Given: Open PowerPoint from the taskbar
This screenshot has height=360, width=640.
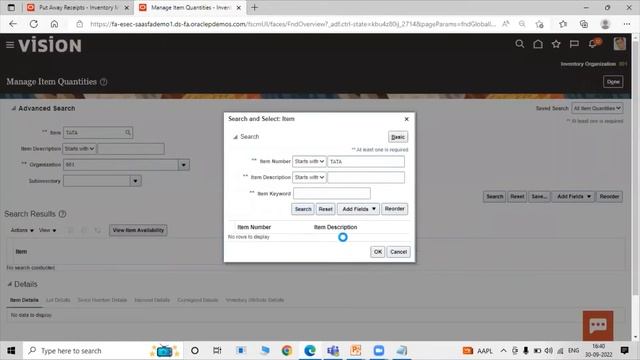Looking at the screenshot, I should point(356,351).
